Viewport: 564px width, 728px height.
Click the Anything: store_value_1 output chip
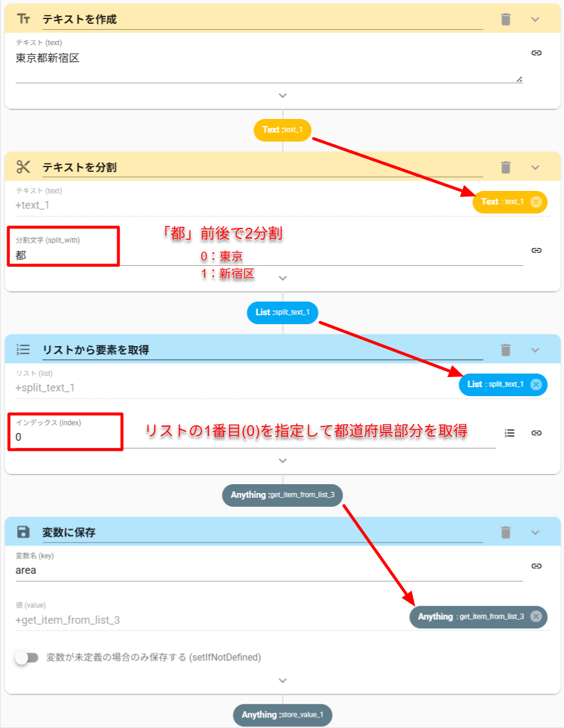(283, 714)
